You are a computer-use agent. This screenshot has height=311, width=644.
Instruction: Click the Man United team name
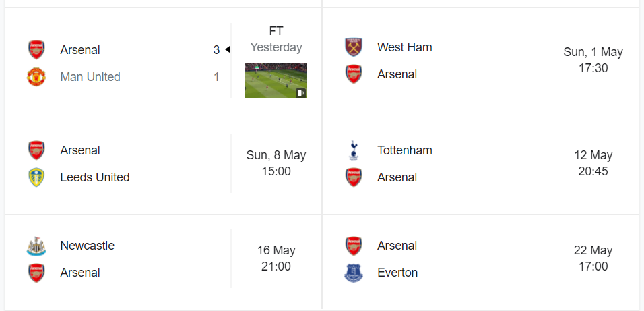(x=90, y=77)
